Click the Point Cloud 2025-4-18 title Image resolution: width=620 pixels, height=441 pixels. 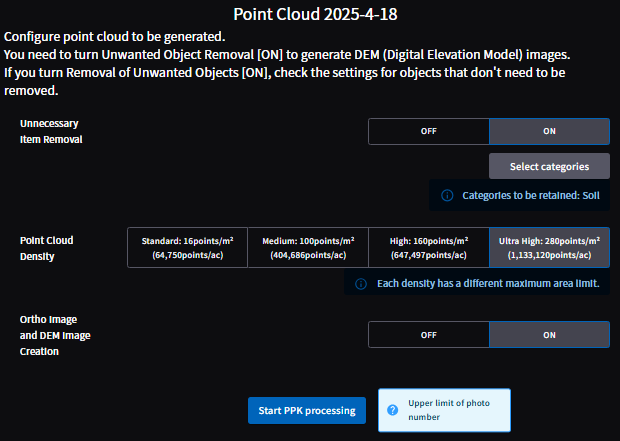pos(315,14)
